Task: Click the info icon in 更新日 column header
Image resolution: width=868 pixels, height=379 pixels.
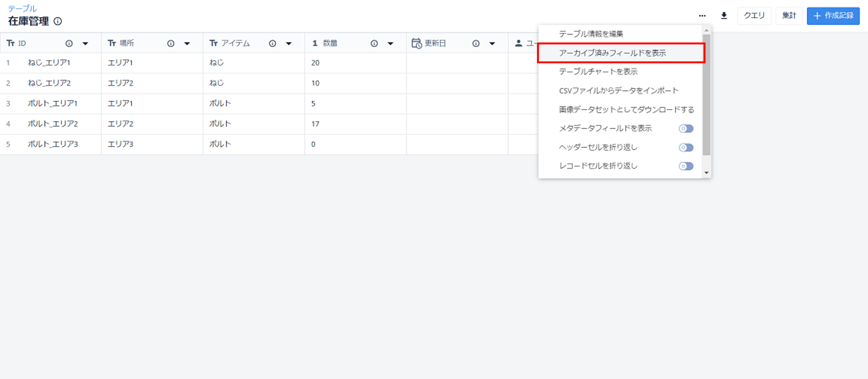Action: [x=476, y=43]
